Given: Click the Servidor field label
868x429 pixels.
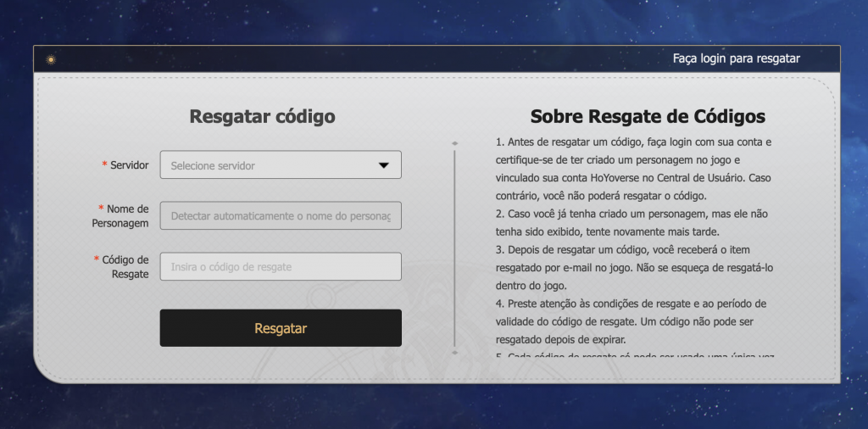Looking at the screenshot, I should coord(129,164).
